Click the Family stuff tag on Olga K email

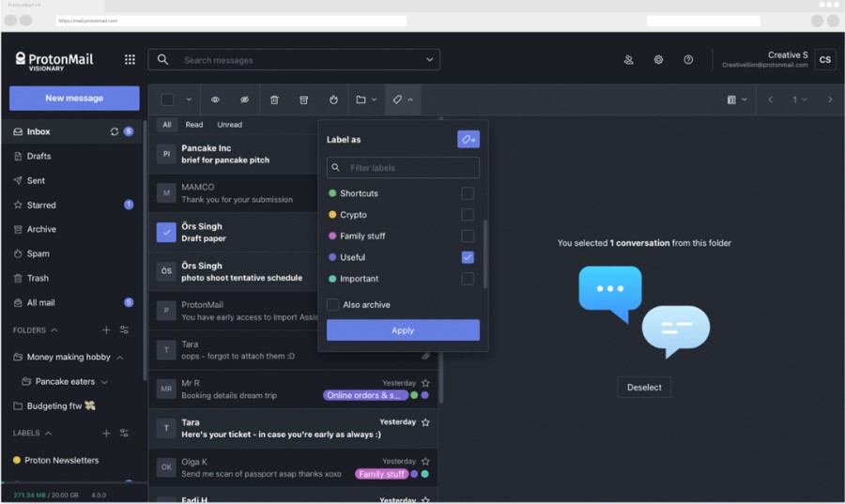(381, 474)
